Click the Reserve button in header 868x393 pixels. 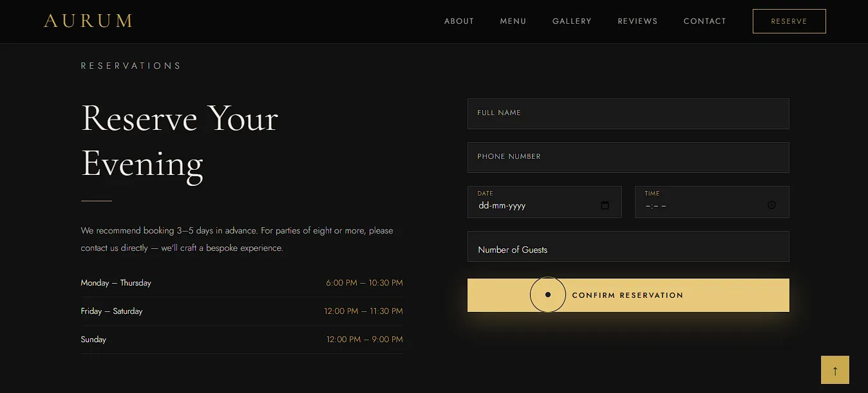789,21
